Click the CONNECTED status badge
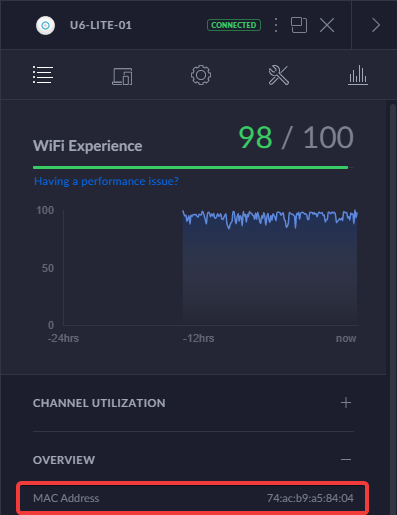This screenshot has height=515, width=397. coord(234,25)
